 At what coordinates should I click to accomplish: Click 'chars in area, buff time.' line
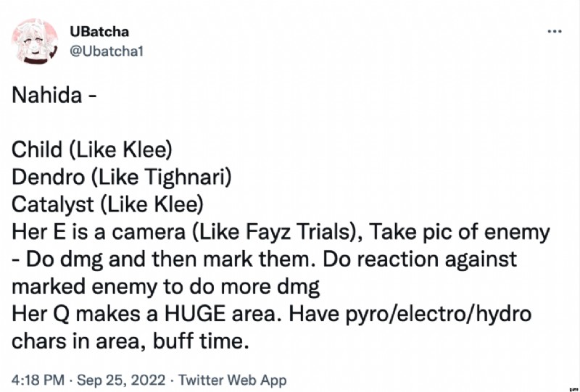coord(130,341)
